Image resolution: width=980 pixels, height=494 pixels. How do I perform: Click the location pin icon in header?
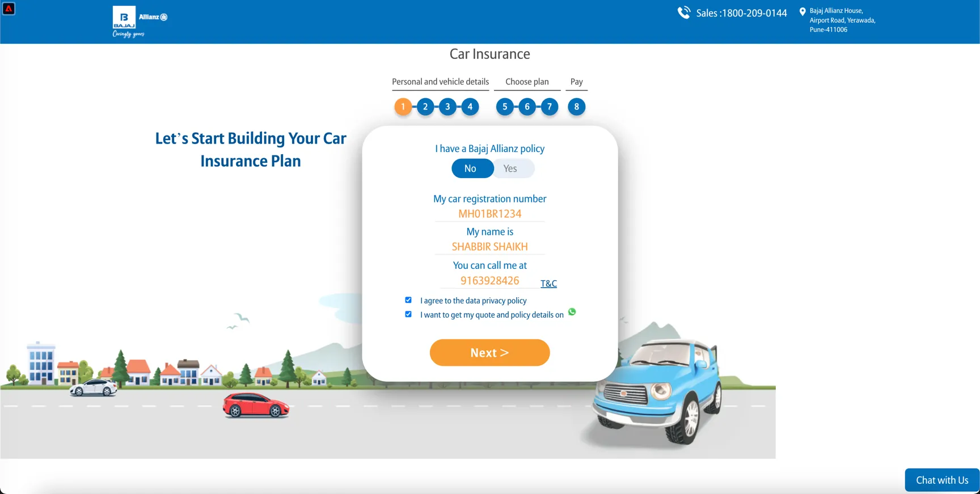pyautogui.click(x=802, y=12)
